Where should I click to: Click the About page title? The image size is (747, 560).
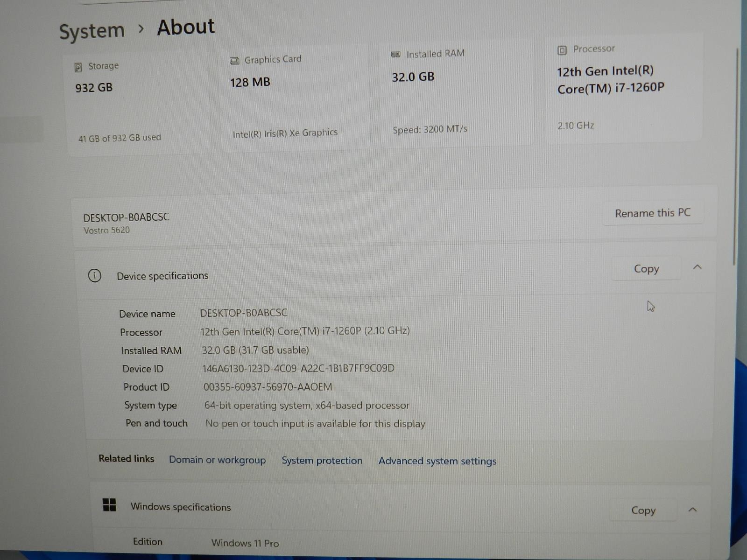coord(186,27)
